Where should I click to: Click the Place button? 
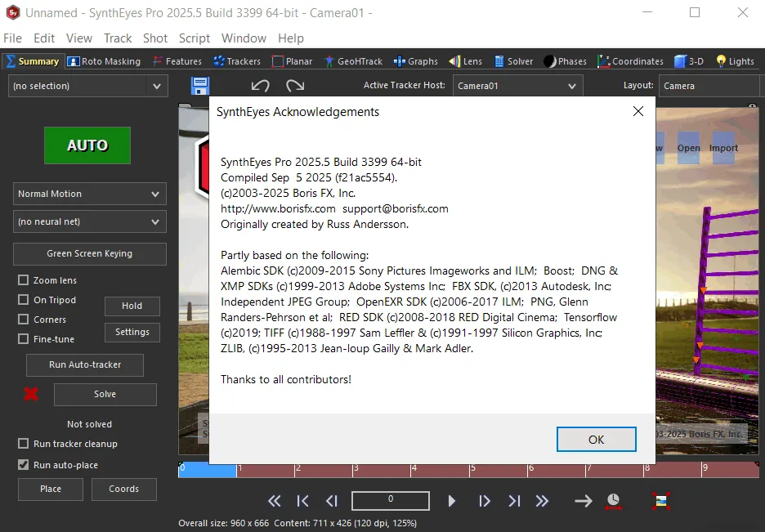coord(51,489)
